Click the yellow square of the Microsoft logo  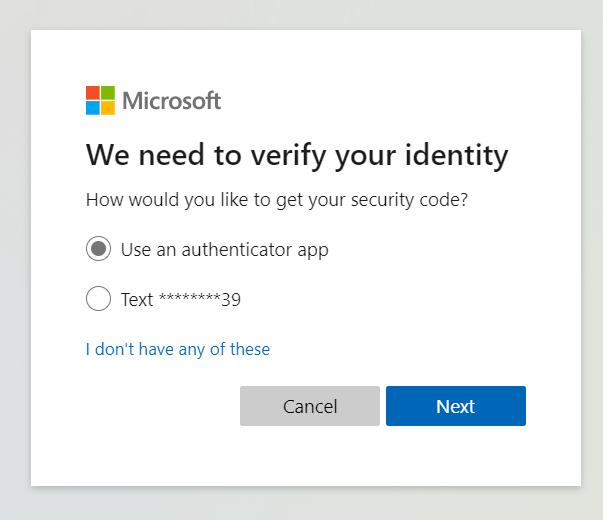(108, 108)
